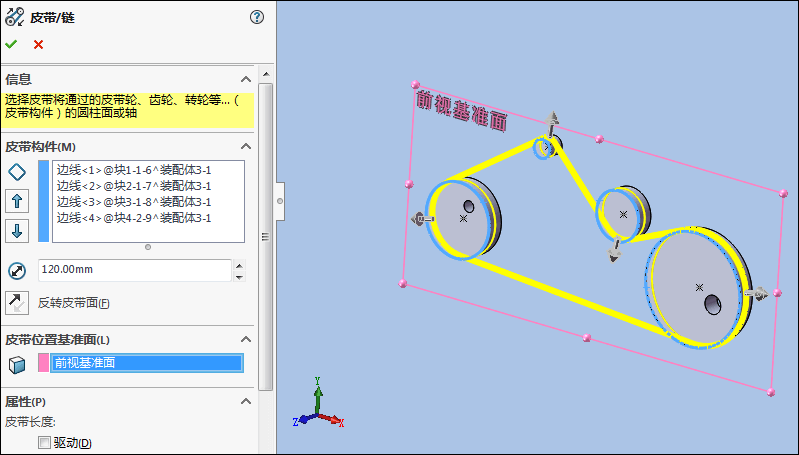Confirm the belt/chain with green checkmark
The height and width of the screenshot is (455, 799).
pyautogui.click(x=11, y=44)
